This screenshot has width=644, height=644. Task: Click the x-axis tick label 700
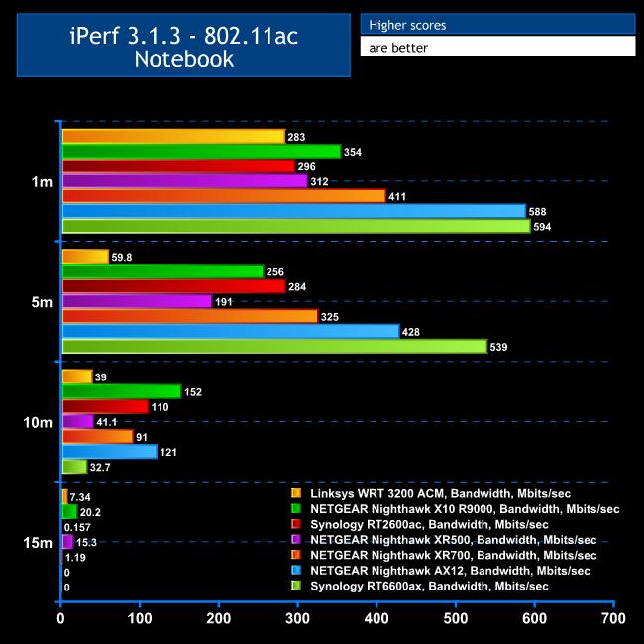point(613,618)
